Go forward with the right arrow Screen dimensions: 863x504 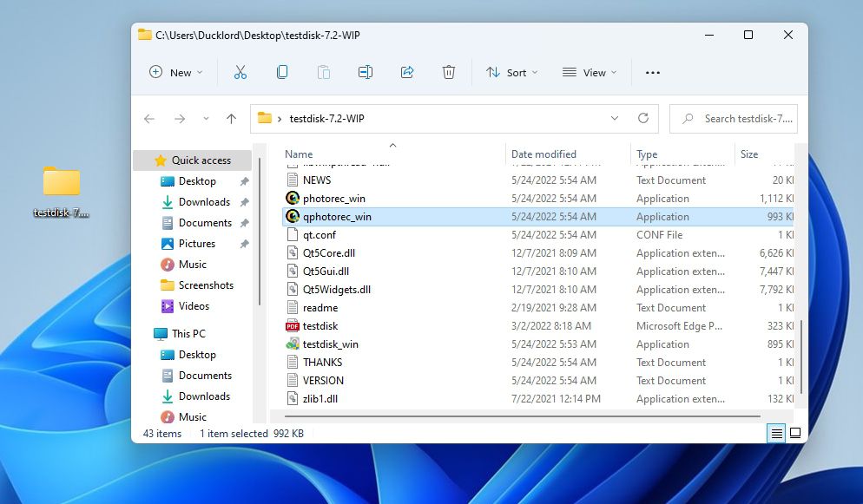pos(180,119)
